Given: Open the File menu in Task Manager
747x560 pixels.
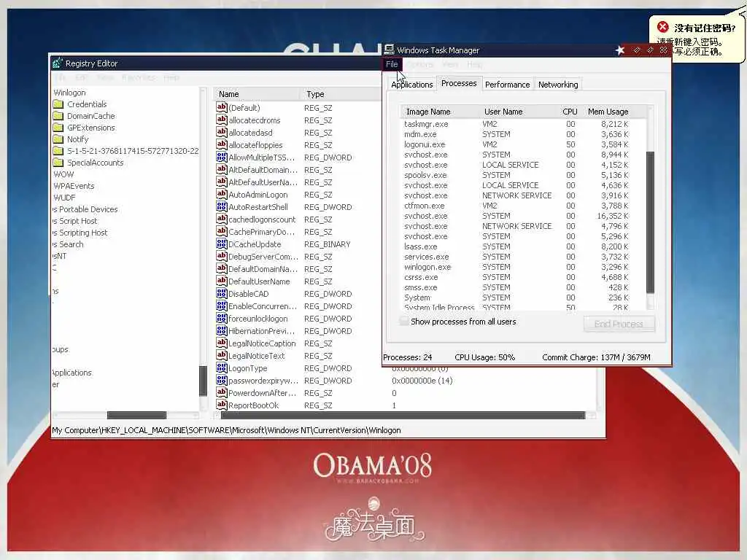Looking at the screenshot, I should pyautogui.click(x=392, y=64).
